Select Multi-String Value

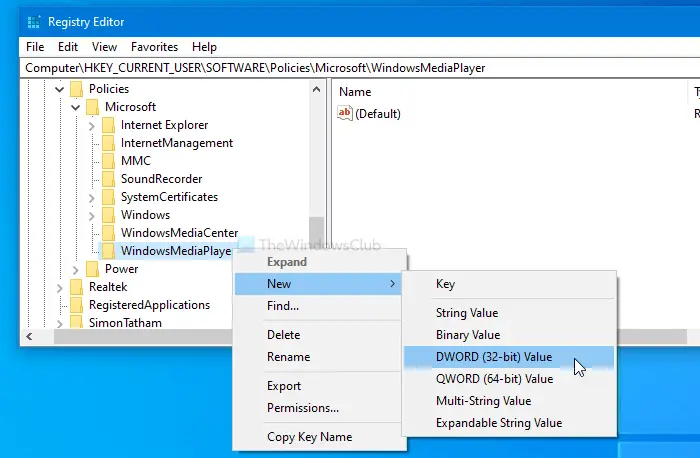tap(509, 401)
